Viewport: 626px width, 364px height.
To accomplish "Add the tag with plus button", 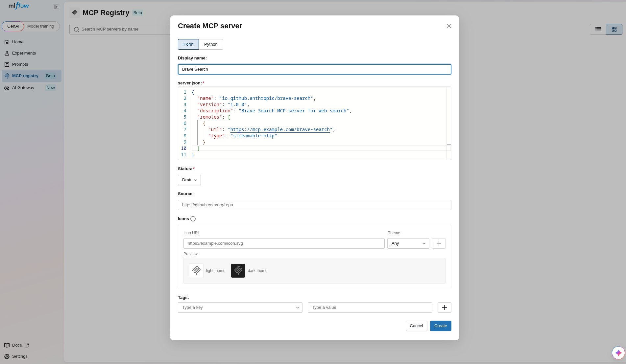I will [445, 307].
